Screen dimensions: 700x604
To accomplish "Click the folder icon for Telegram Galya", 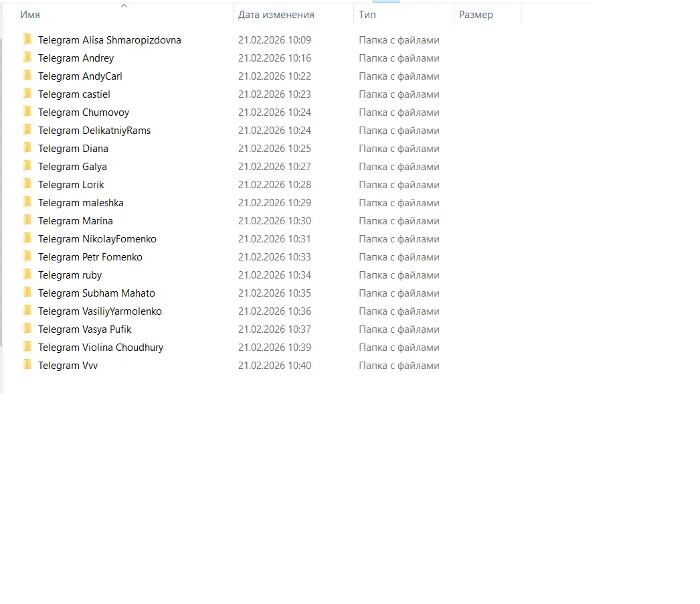I will (x=27, y=166).
